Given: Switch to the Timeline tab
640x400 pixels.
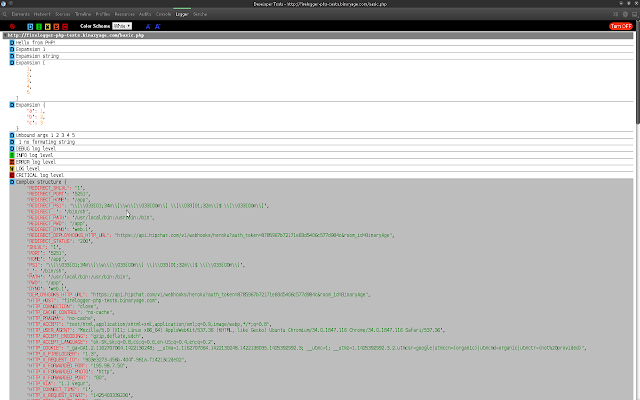Looking at the screenshot, I should [83, 14].
